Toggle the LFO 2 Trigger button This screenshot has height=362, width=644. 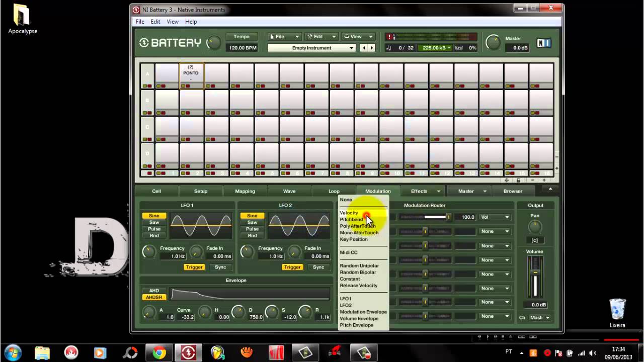292,267
